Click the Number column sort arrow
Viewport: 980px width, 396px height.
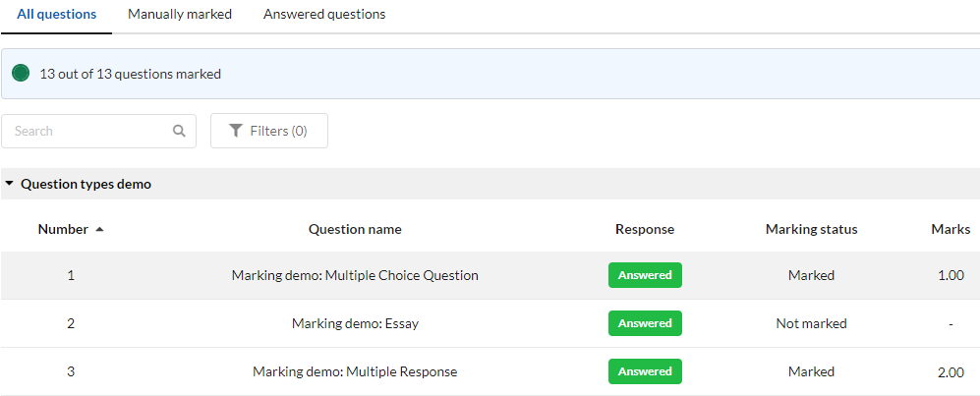(x=99, y=230)
